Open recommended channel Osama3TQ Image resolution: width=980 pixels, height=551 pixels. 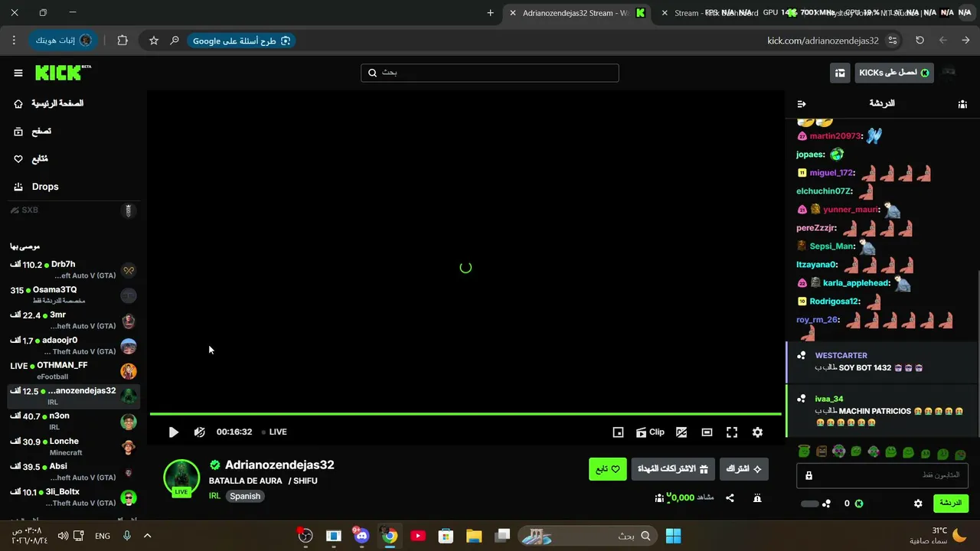pos(73,295)
